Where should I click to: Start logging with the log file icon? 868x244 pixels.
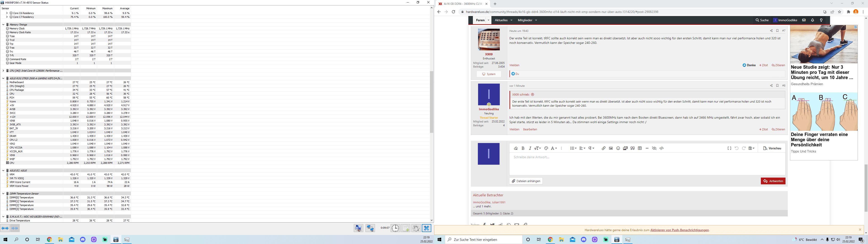click(x=406, y=228)
